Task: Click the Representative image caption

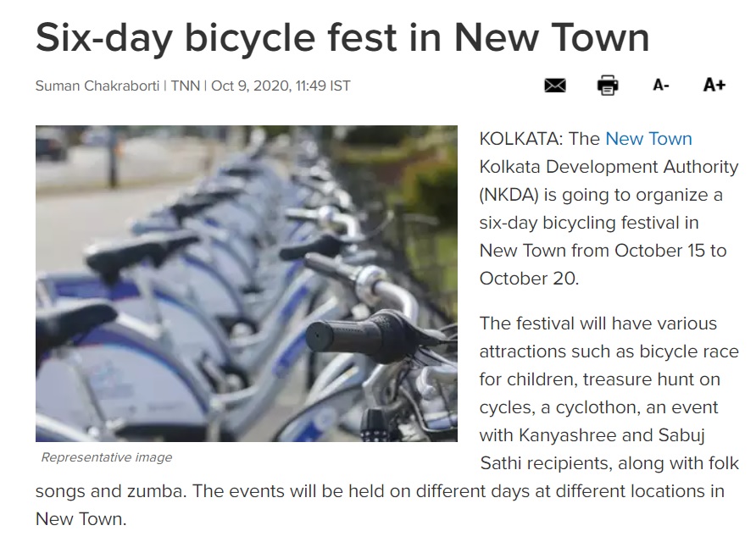Action: pyautogui.click(x=107, y=457)
